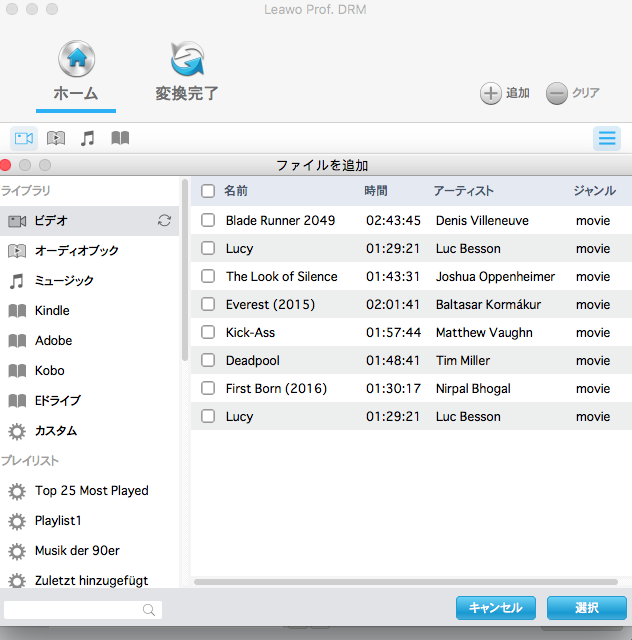Check the Everest (2015) checkbox
Screen dimensions: 632x640
tap(208, 304)
